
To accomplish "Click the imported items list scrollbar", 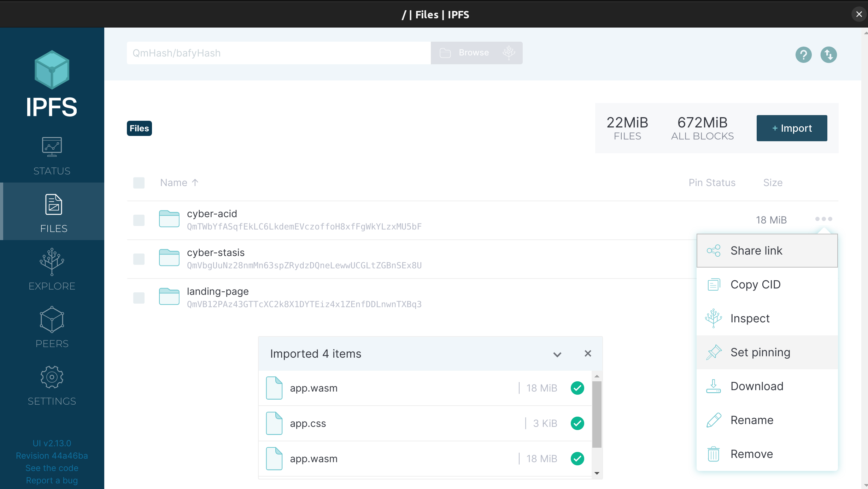I will (x=597, y=414).
